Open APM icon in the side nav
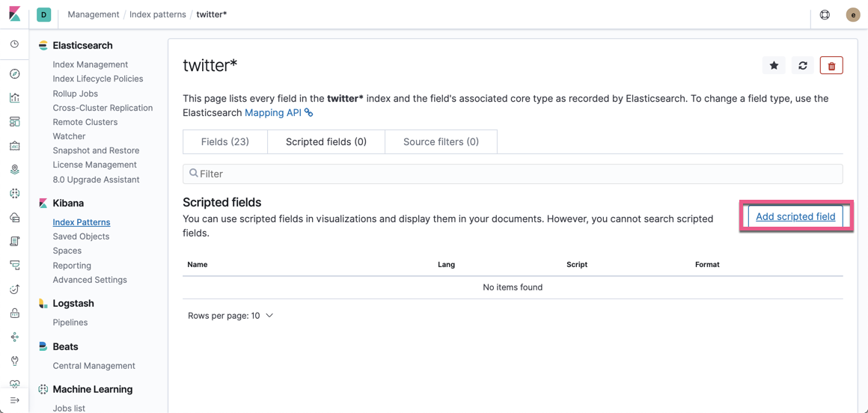Viewport: 868px width, 413px height. (15, 265)
